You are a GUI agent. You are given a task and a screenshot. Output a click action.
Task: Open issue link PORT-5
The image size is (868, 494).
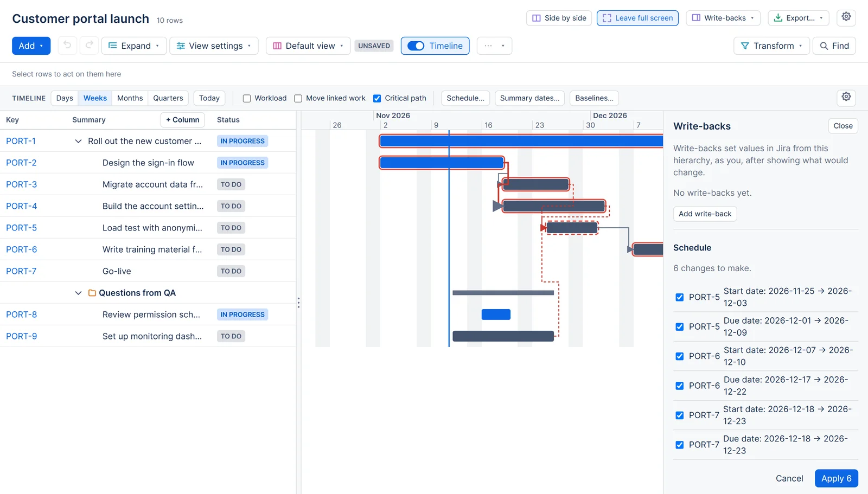click(x=22, y=228)
